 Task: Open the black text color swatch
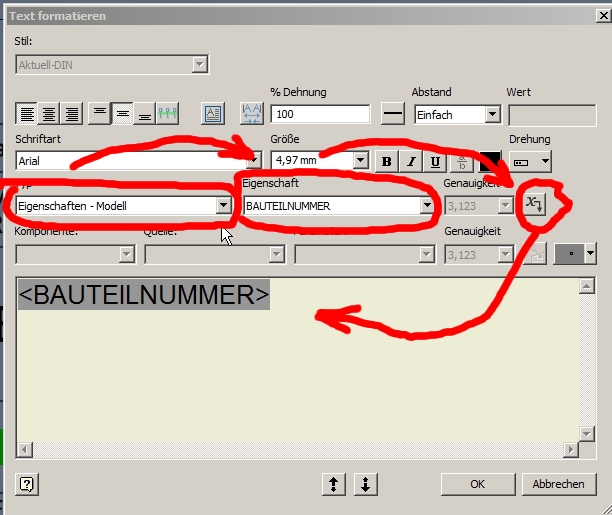click(490, 161)
